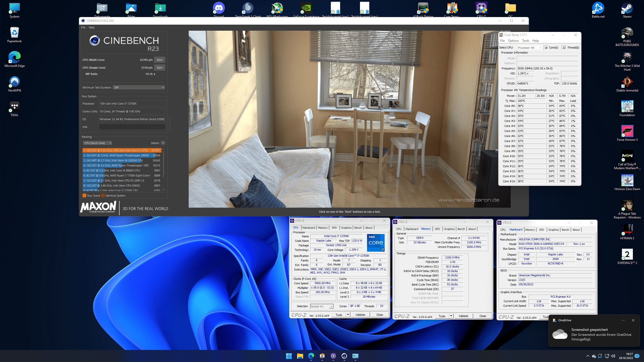Launch Diablo Immortal desktop icon

tap(627, 84)
